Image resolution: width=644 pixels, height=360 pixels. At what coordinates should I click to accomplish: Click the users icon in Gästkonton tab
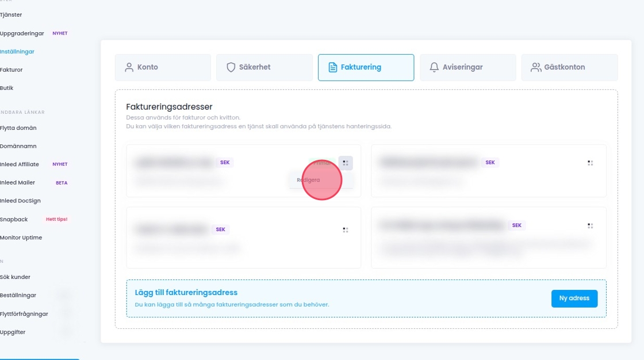pos(535,67)
